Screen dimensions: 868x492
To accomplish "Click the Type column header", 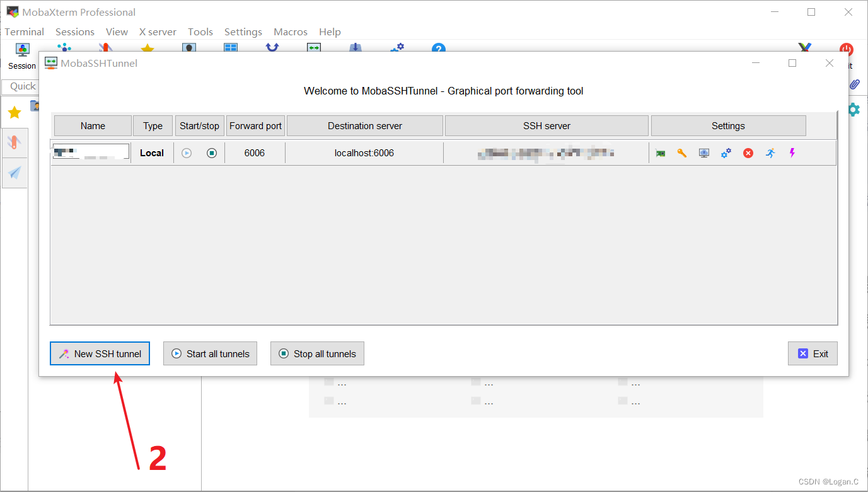I will pyautogui.click(x=153, y=125).
